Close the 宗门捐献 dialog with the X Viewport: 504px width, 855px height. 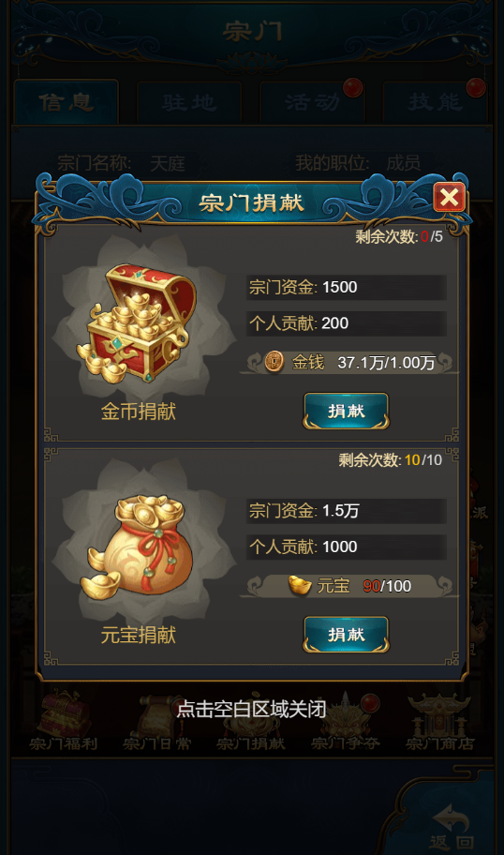coord(449,197)
